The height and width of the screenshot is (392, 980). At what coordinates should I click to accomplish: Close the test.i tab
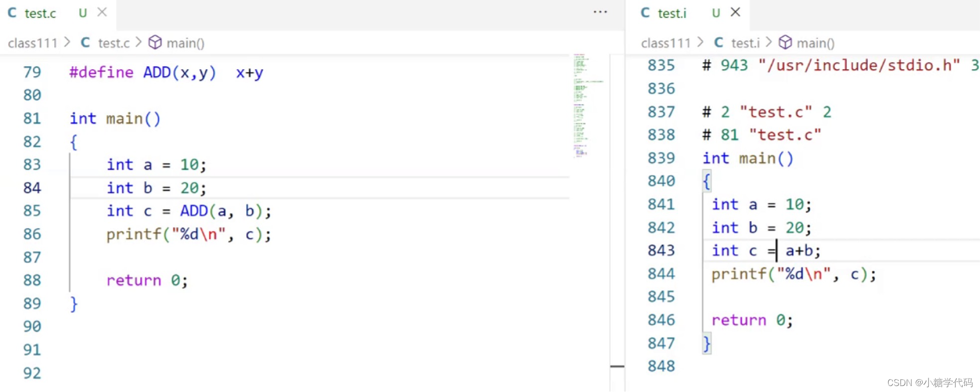coord(735,12)
